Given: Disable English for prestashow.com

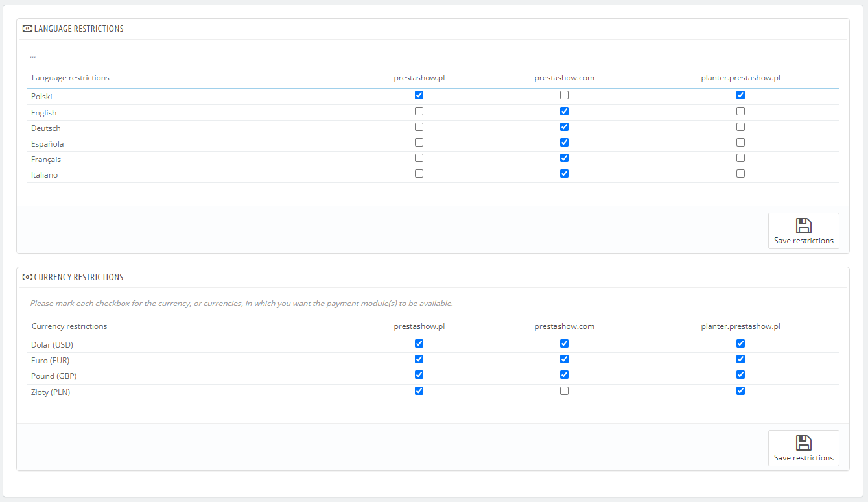Looking at the screenshot, I should (x=564, y=112).
